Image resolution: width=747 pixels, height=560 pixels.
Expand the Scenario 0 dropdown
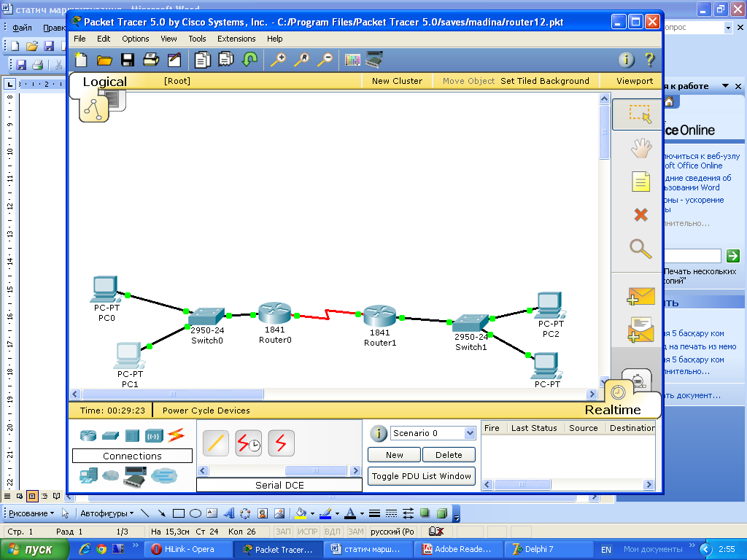(x=470, y=433)
